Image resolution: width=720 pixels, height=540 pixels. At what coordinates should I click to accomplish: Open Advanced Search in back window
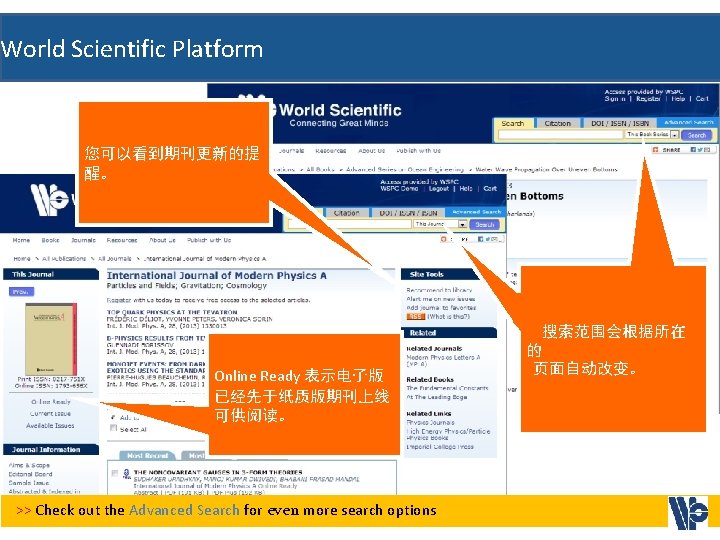click(688, 123)
